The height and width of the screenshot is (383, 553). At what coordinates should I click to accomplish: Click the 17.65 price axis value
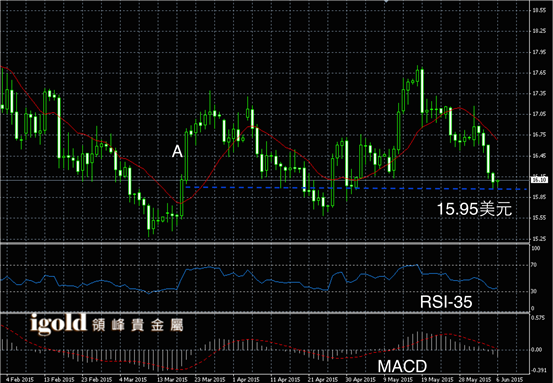(539, 73)
